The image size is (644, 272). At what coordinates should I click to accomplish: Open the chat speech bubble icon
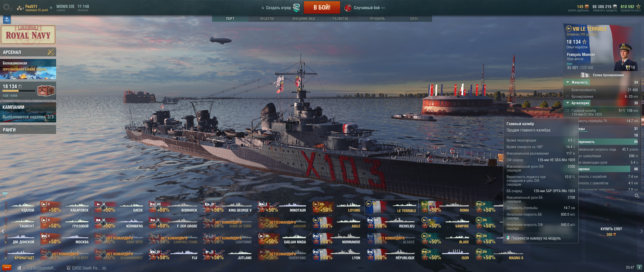(7, 267)
